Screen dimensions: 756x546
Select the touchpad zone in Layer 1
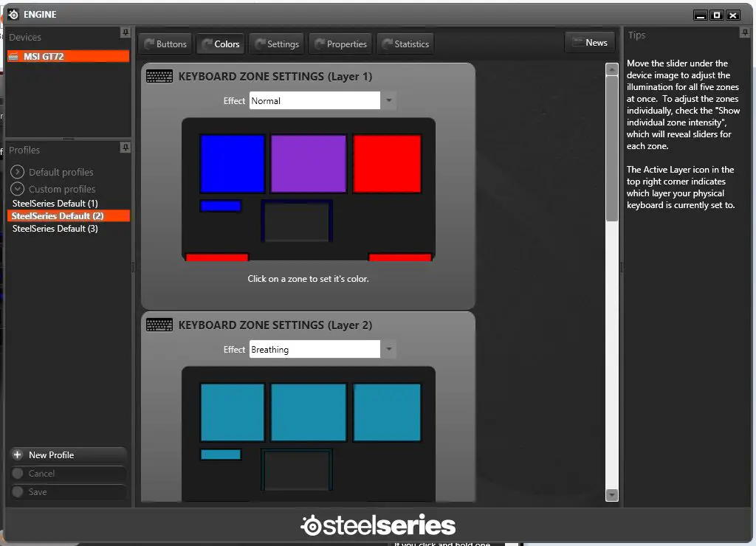pyautogui.click(x=297, y=221)
